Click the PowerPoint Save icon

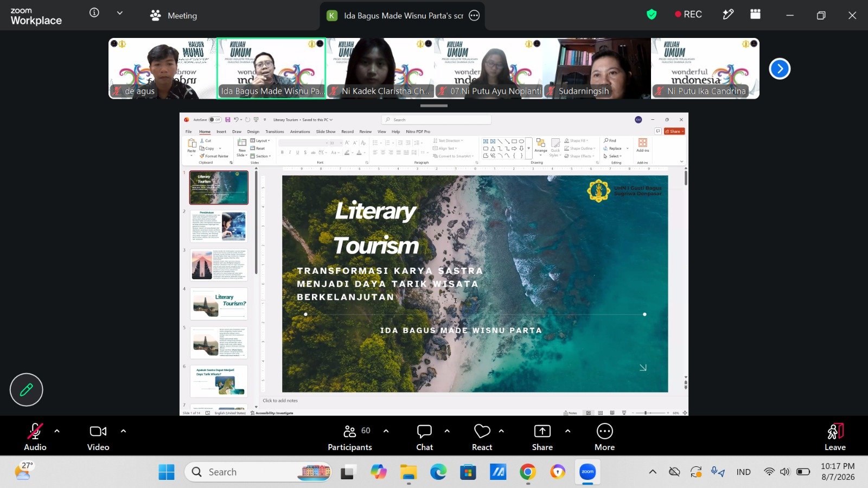tap(228, 120)
